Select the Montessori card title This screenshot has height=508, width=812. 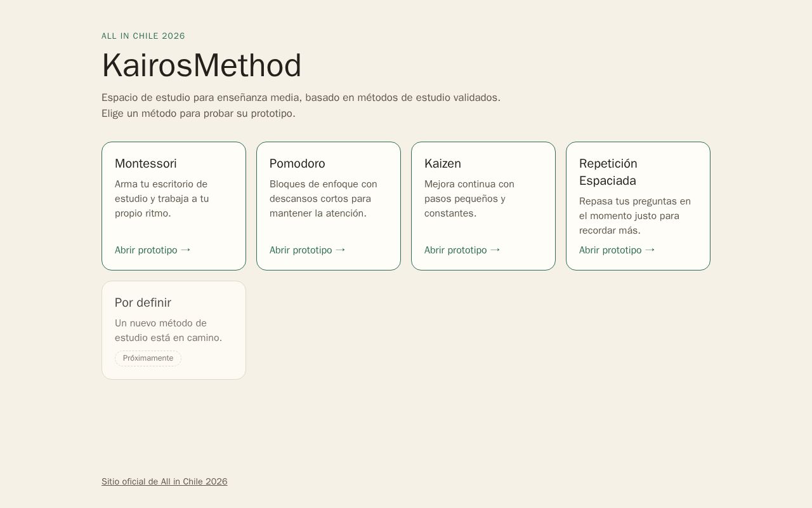coord(146,164)
